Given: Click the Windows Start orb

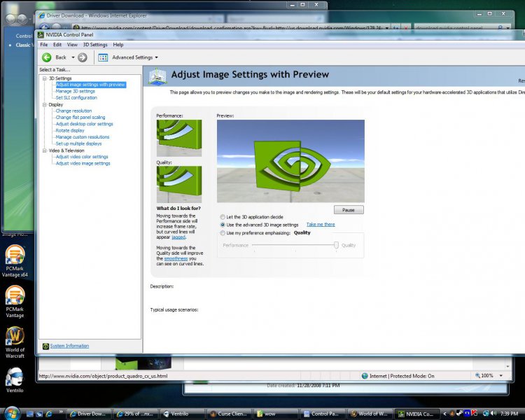Looking at the screenshot, I should tap(12, 414).
